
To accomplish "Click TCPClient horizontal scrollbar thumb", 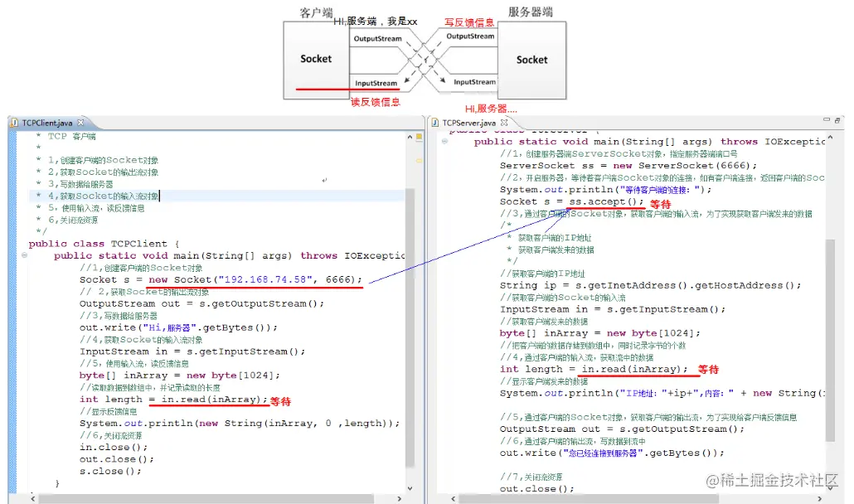I will [x=206, y=498].
